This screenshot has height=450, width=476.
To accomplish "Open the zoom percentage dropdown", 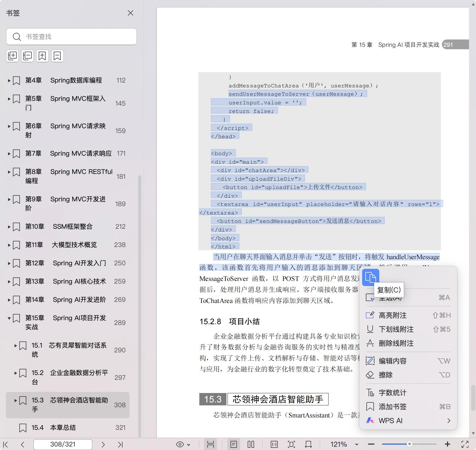I will click(357, 445).
